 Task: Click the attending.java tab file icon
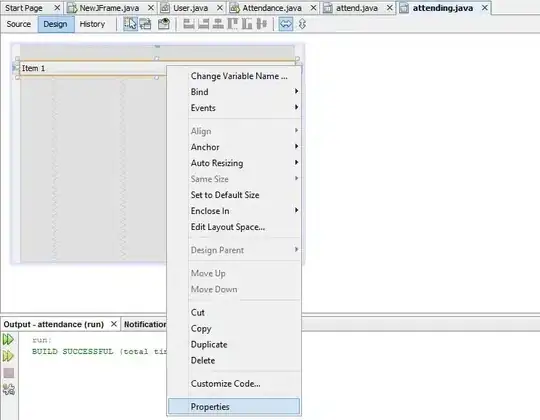click(x=404, y=8)
